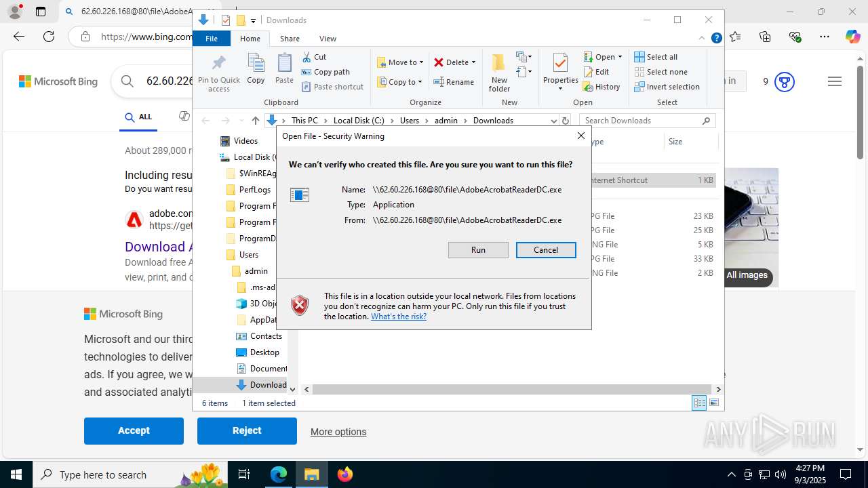Click Cancel in the Security Warning dialog
The image size is (868, 488).
tap(546, 250)
